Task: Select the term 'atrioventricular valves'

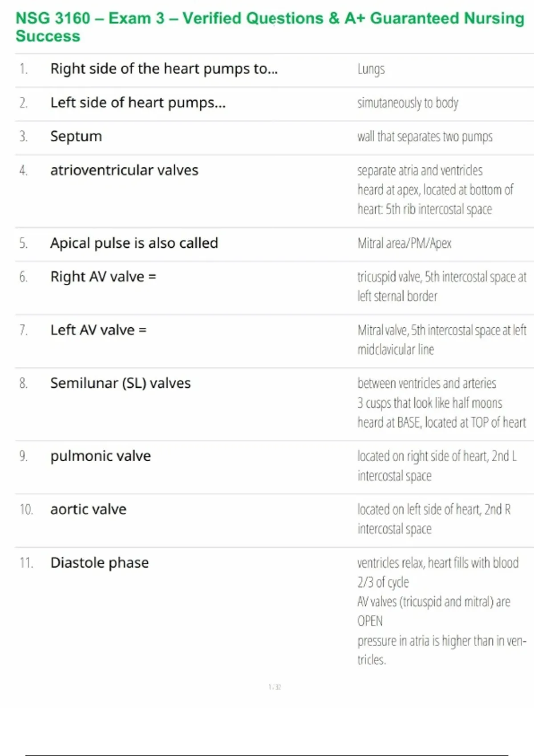Action: 124,170
